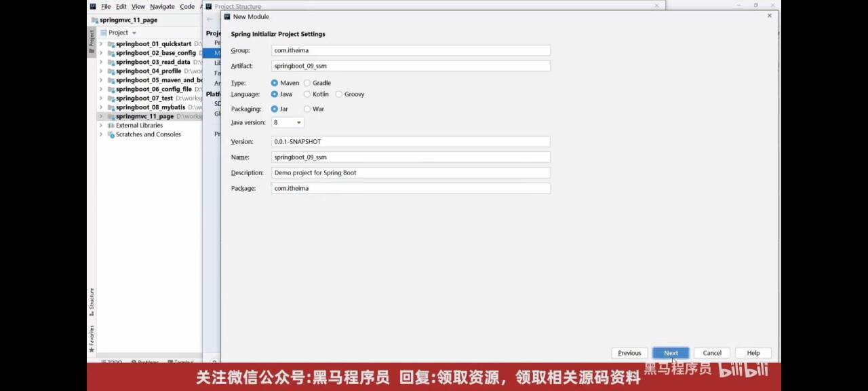The image size is (868, 391).
Task: Open the Project tool window side tab
Action: click(92, 41)
